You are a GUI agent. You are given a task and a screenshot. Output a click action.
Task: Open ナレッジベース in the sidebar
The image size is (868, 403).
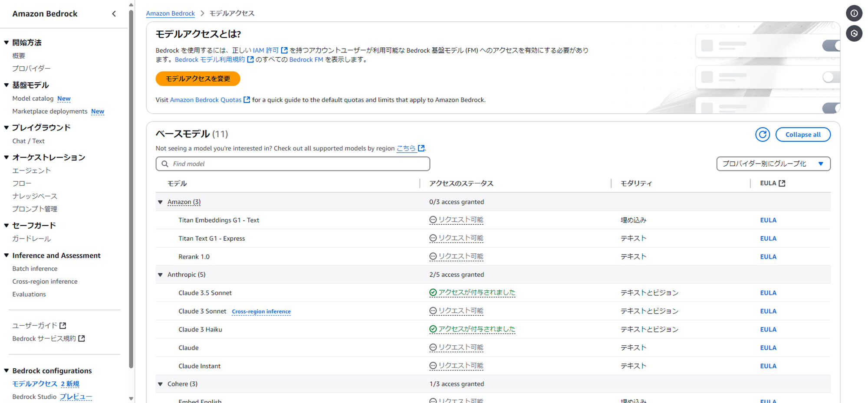pyautogui.click(x=35, y=196)
